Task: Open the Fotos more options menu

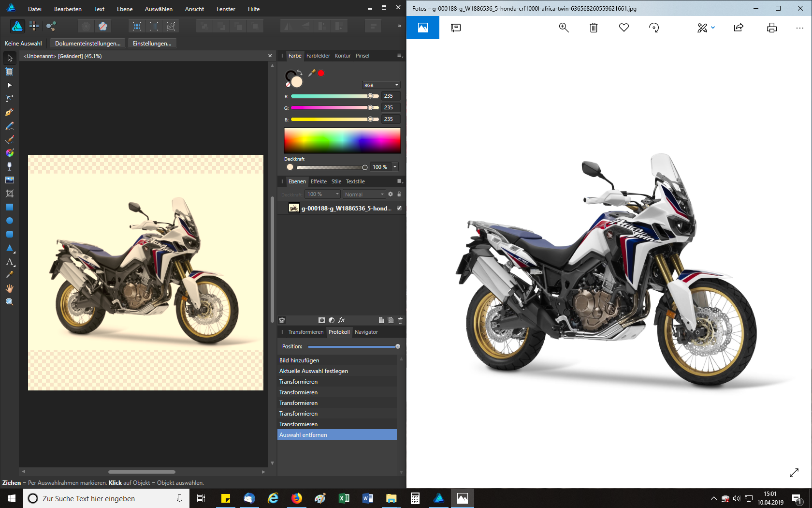Action: [799, 28]
